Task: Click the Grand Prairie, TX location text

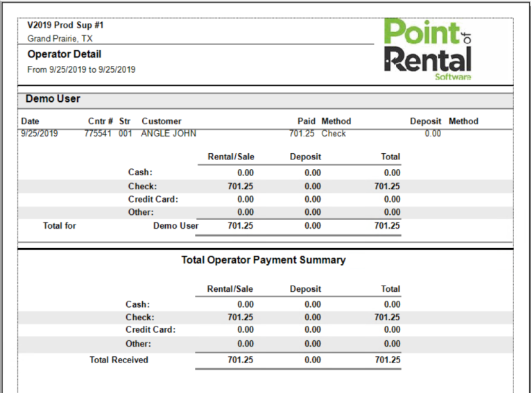Action: (x=60, y=39)
